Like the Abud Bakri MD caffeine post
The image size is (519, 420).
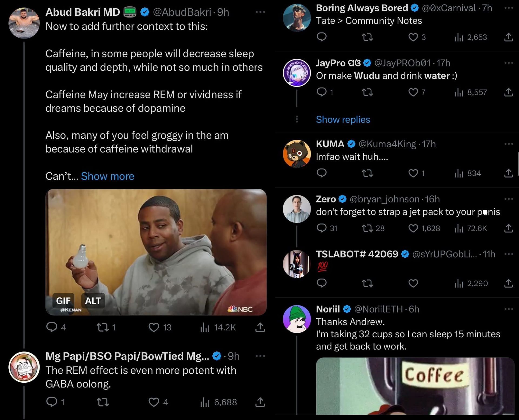[x=154, y=327]
